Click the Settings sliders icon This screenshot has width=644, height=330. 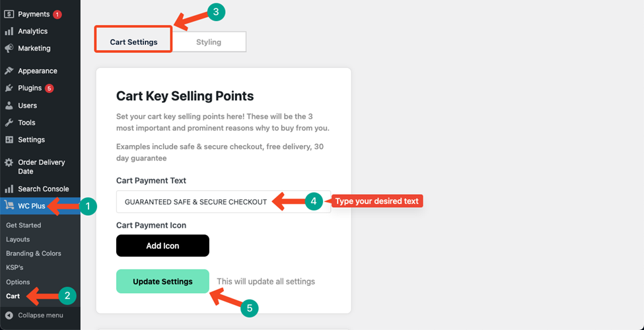point(9,140)
